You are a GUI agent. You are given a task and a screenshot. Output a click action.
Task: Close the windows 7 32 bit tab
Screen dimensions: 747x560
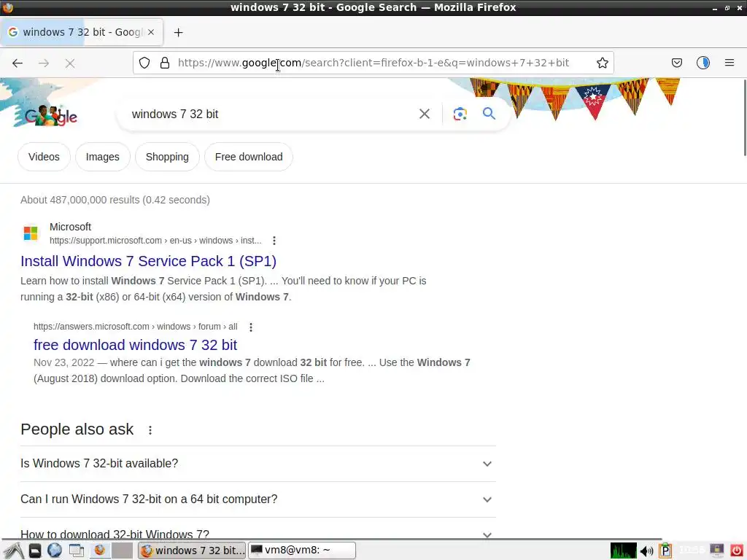click(150, 32)
